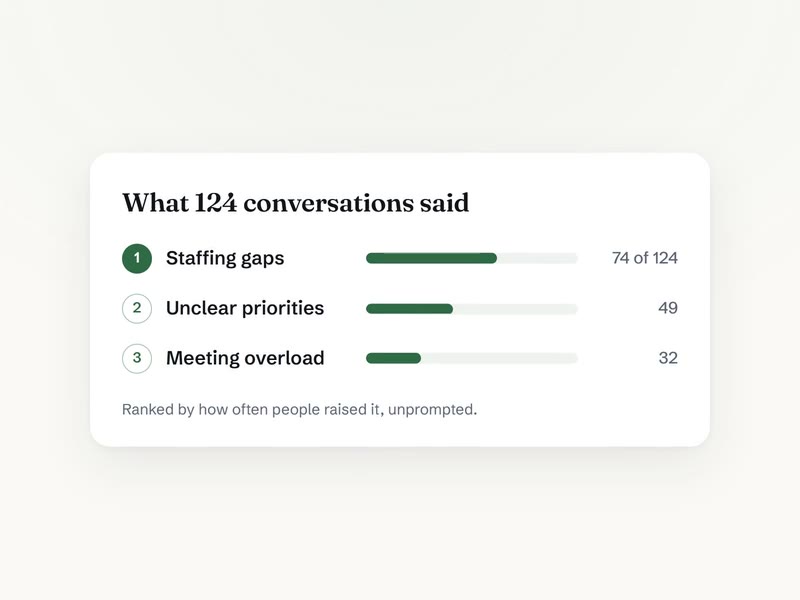Click the empty track of Staffing gaps bar
The image size is (800, 600).
pos(537,258)
